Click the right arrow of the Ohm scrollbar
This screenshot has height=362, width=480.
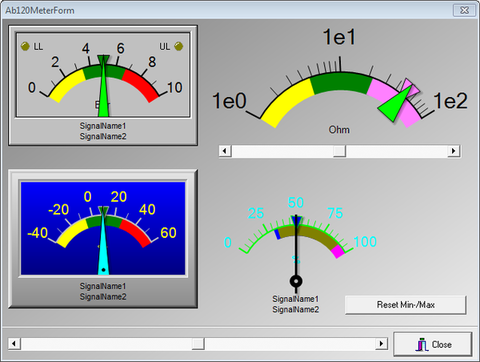454,151
